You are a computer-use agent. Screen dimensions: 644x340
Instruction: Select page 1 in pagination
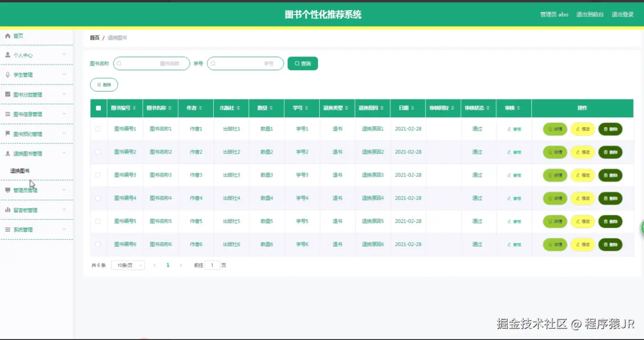(168, 266)
